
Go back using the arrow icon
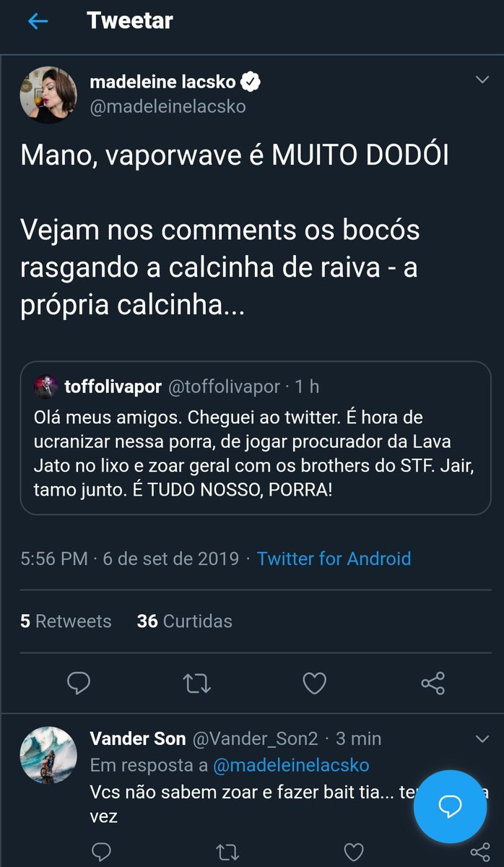click(x=38, y=21)
